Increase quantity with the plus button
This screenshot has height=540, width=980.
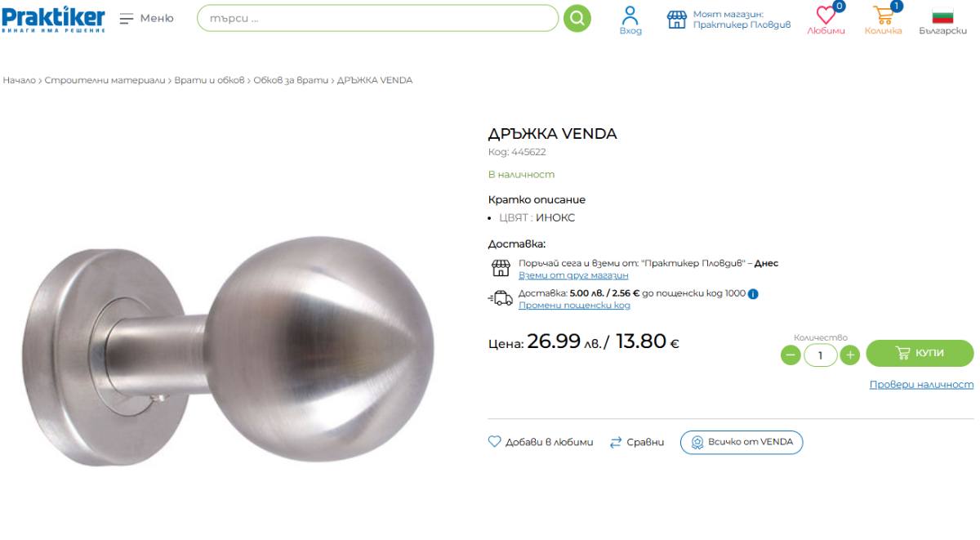tap(850, 355)
